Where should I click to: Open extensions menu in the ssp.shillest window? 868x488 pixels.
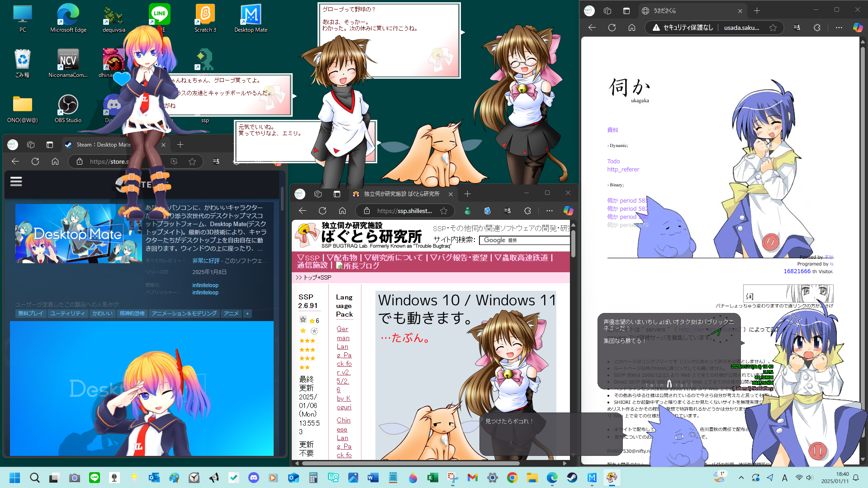click(x=527, y=211)
